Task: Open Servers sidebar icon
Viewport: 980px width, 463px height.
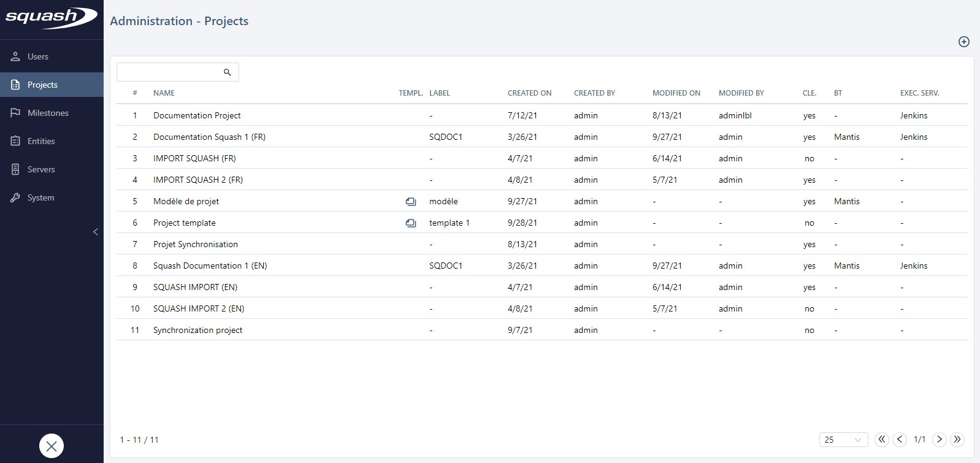Action: click(15, 169)
